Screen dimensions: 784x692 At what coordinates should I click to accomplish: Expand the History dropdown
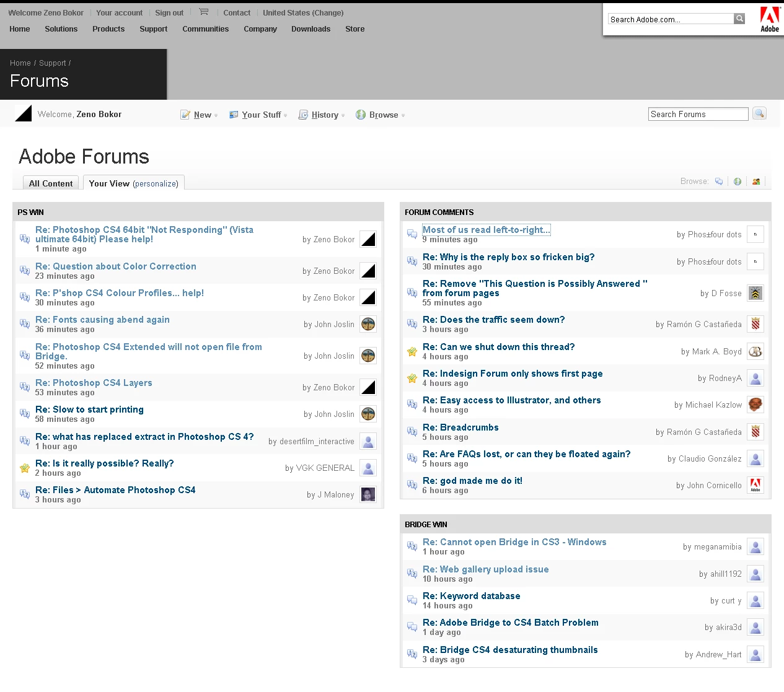pyautogui.click(x=322, y=115)
